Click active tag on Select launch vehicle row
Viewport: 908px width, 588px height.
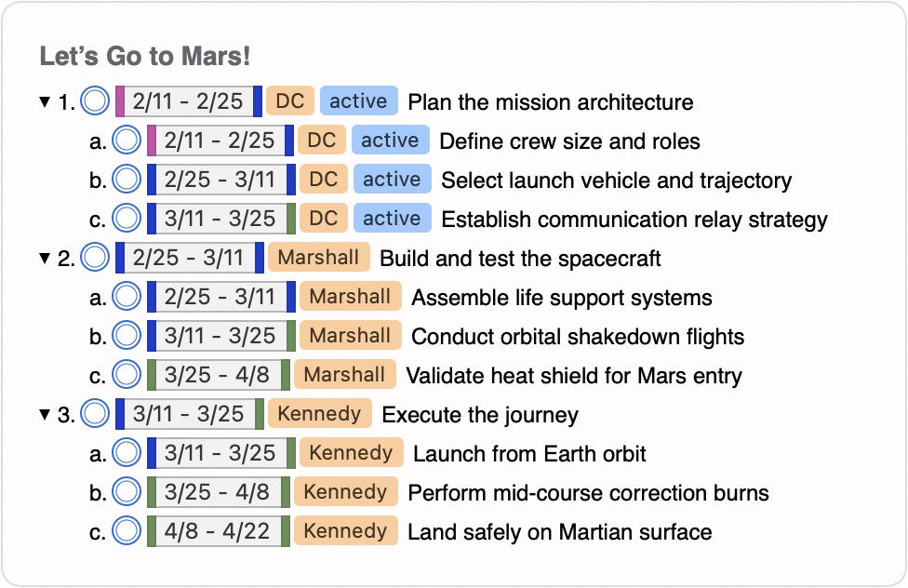tap(392, 179)
